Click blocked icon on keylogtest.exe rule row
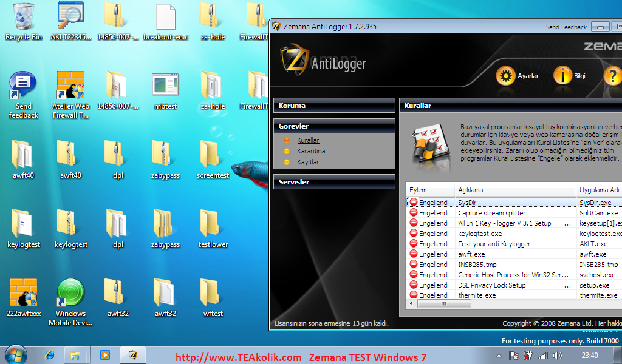Image resolution: width=622 pixels, height=364 pixels. tap(413, 233)
